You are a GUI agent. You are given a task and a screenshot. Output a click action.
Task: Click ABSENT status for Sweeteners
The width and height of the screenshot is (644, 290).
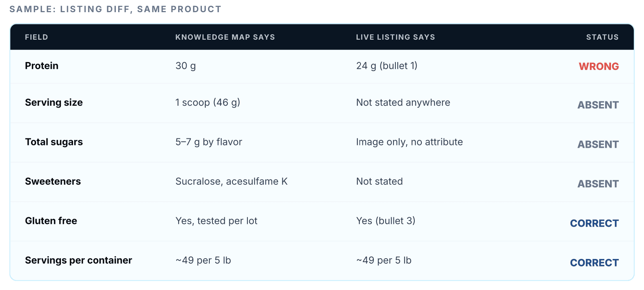coord(598,184)
